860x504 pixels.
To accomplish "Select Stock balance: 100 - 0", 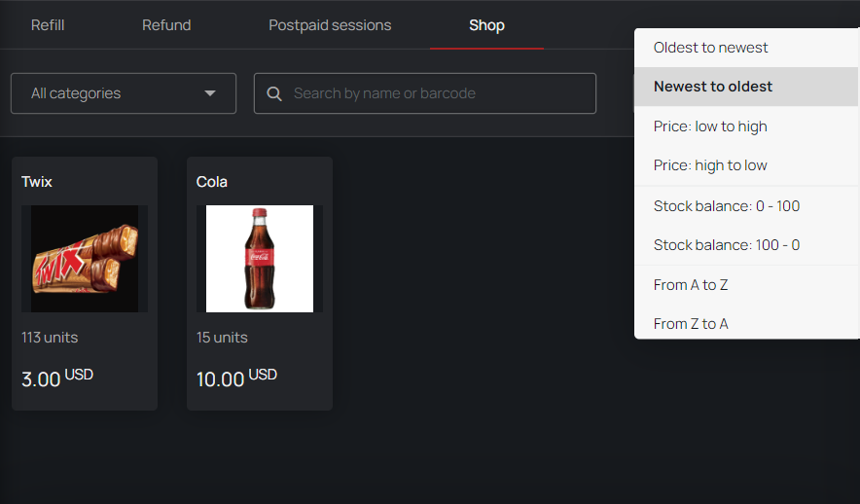I will click(x=746, y=244).
